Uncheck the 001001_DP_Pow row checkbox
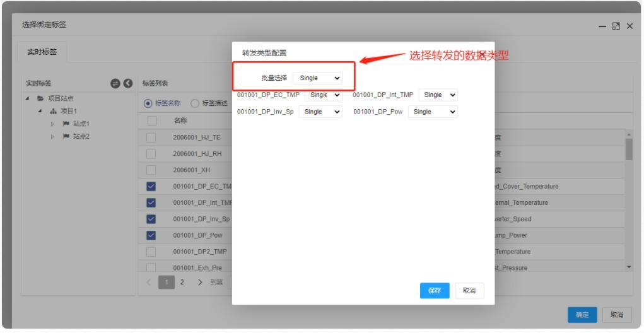 point(151,235)
